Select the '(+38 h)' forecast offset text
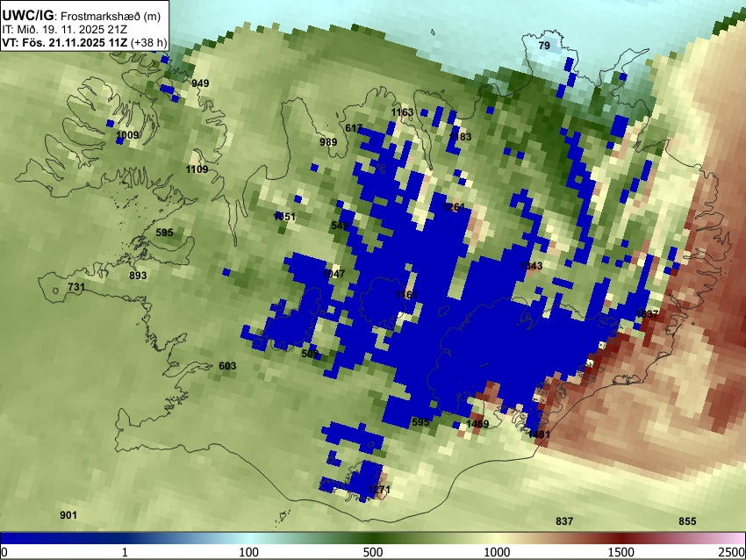The height and width of the screenshot is (560, 746). 148,42
